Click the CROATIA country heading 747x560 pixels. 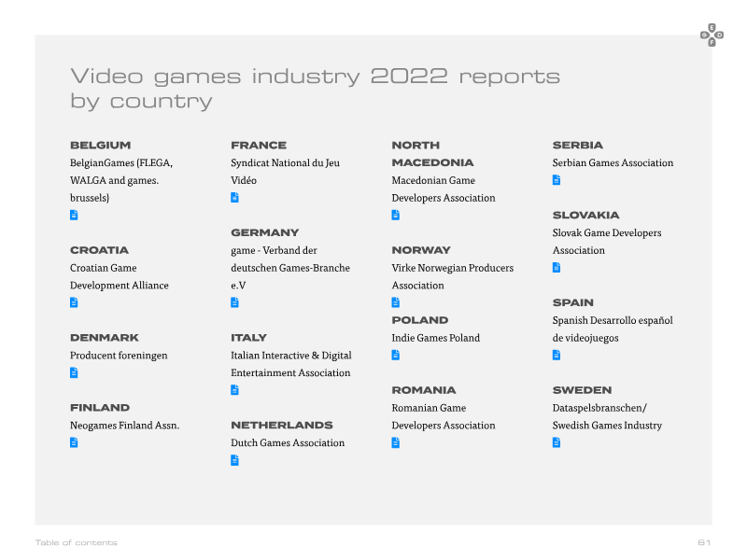[x=99, y=250]
